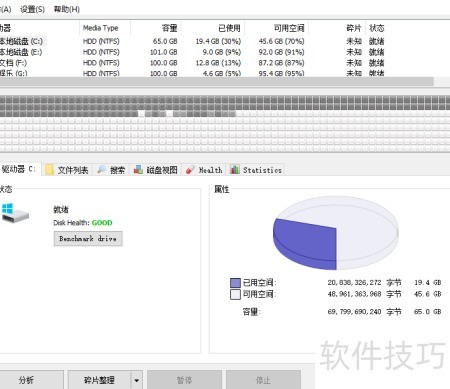Open the 设置(S) menu

(32, 9)
